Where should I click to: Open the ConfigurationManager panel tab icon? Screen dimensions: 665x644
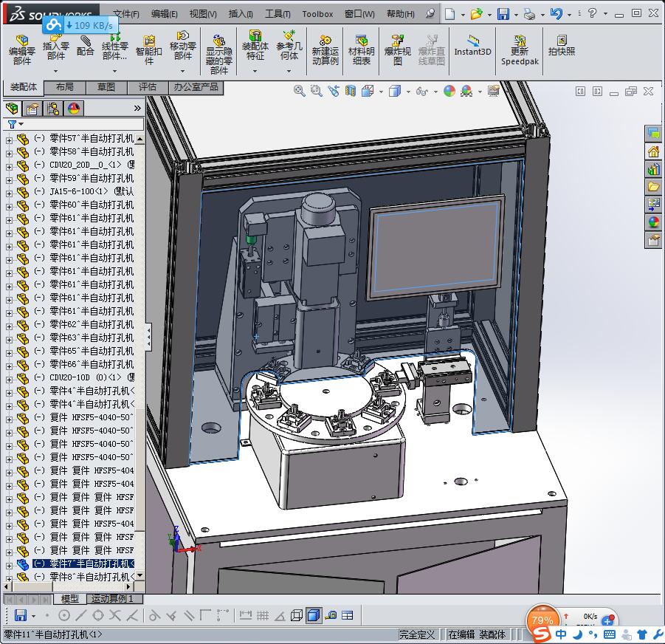click(53, 109)
